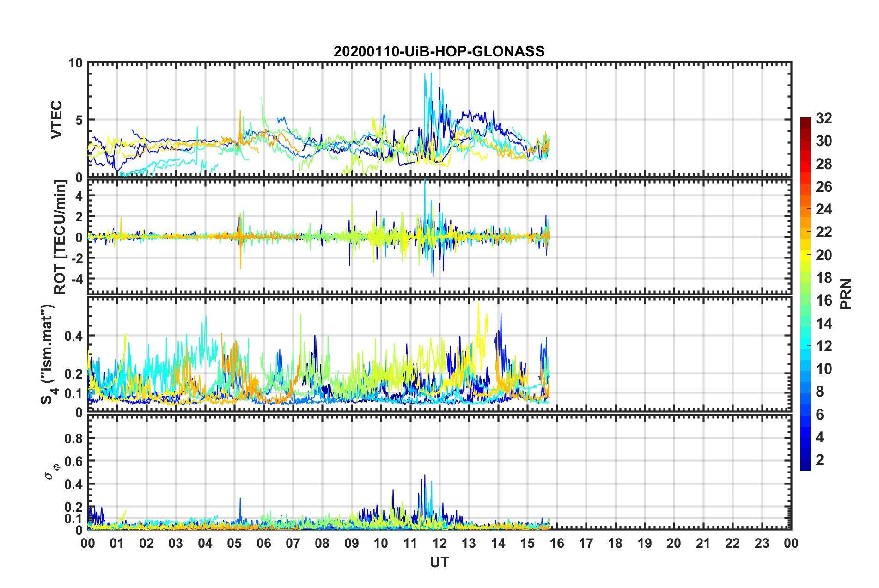Click the x-axis tick label 05
Screen dimensions: 879x588
pyautogui.click(x=234, y=543)
